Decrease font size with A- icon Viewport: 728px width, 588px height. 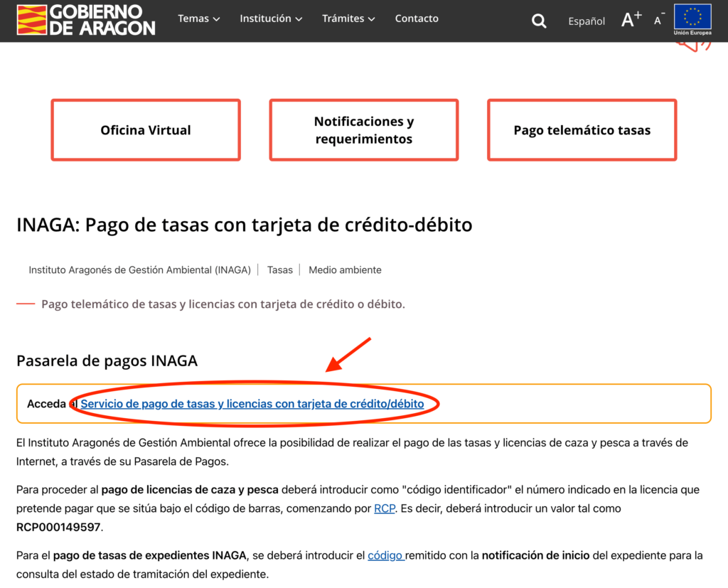point(659,19)
